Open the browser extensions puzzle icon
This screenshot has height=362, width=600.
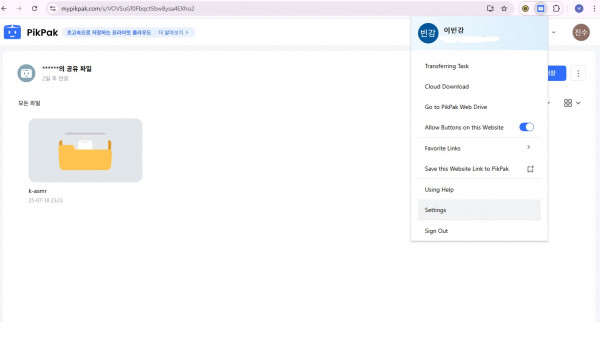(x=556, y=8)
